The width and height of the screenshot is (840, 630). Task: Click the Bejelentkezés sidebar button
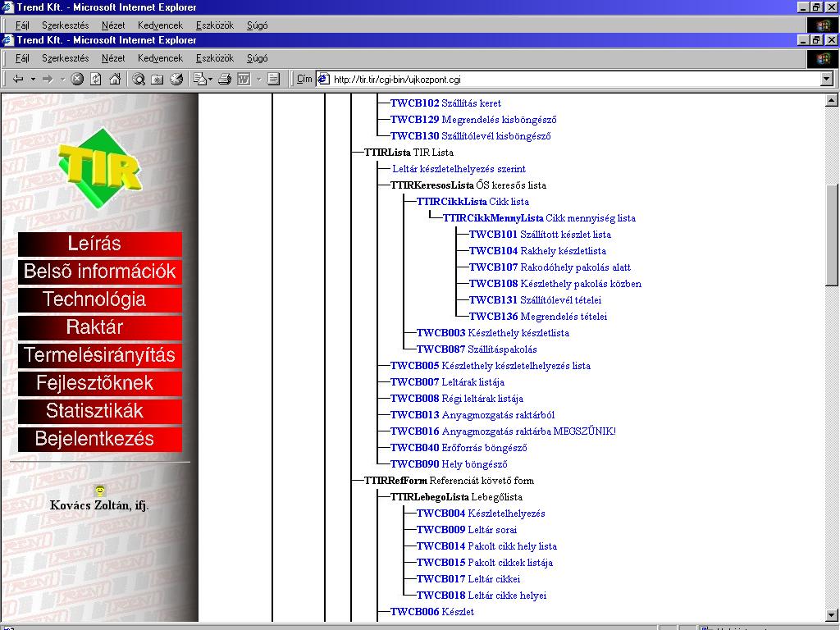click(x=99, y=439)
